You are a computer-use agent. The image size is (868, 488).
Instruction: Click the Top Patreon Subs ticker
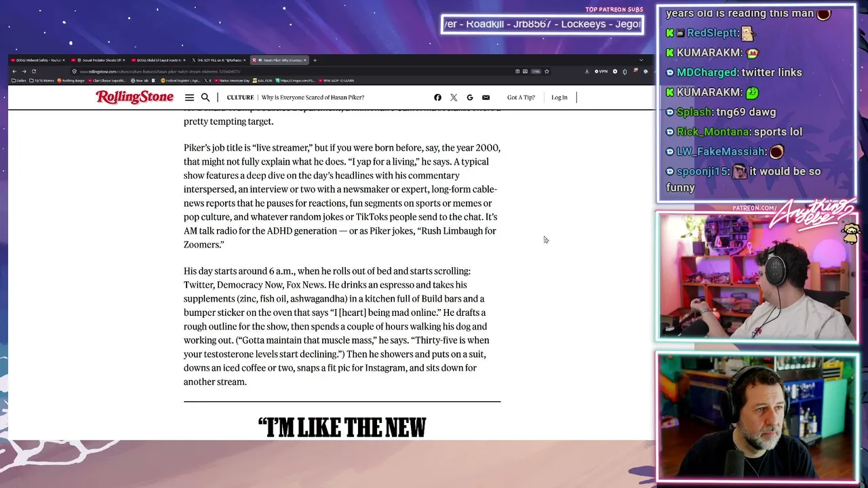(542, 24)
